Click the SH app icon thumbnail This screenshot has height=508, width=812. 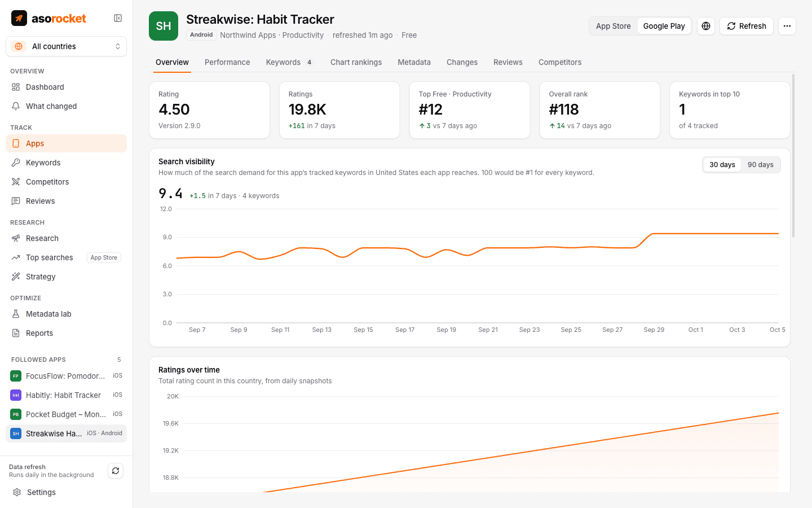164,26
